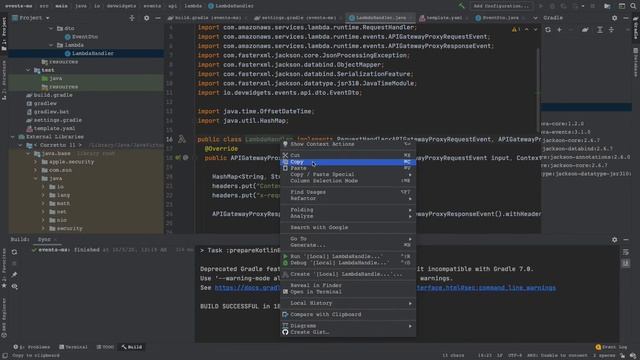Open Build panel settings gear
The height and width of the screenshot is (360, 640).
click(614, 240)
